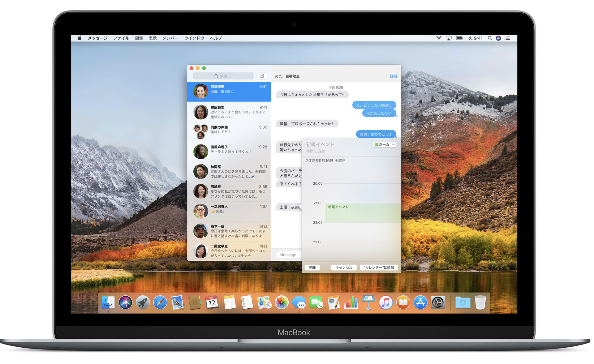
Task: Open System Preferences gear icon
Action: point(438,302)
